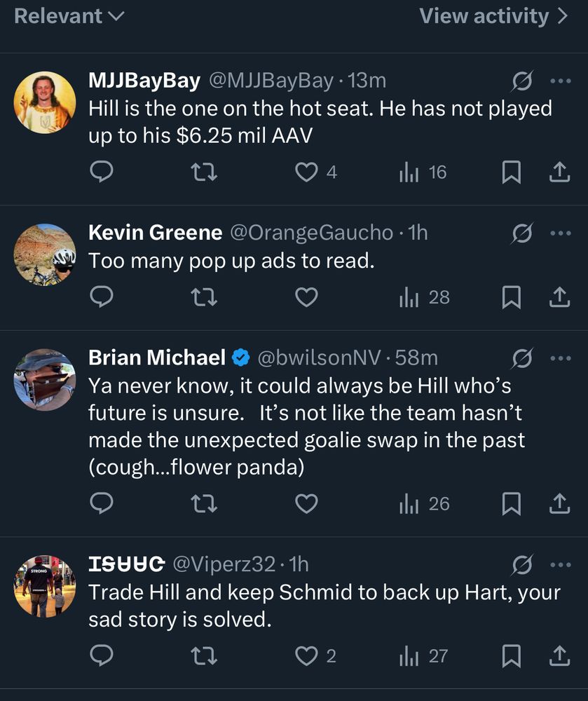Bookmark the Viperz32 tweet

512,656
